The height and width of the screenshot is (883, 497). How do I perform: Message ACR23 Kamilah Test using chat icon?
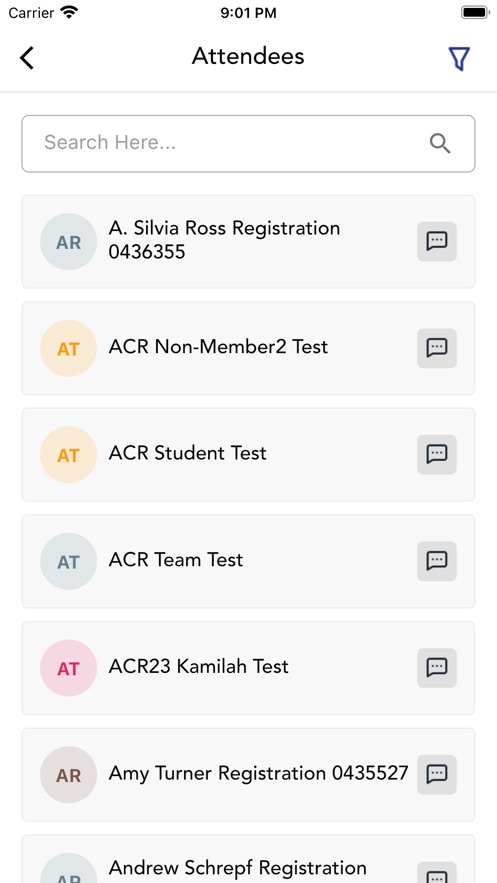tap(437, 668)
